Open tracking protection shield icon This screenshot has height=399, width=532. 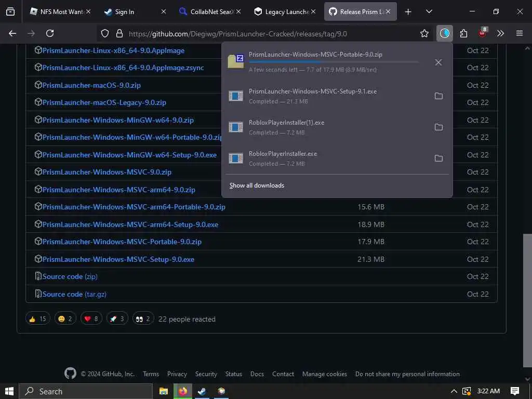pyautogui.click(x=105, y=33)
